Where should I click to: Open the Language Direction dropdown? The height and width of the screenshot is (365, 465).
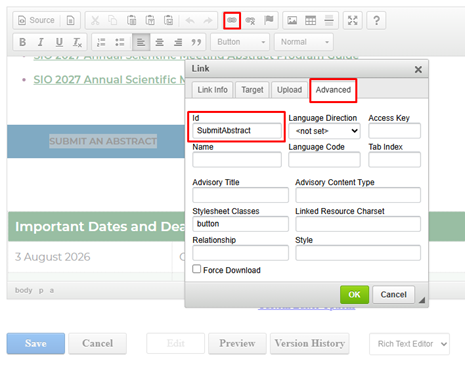tap(324, 131)
